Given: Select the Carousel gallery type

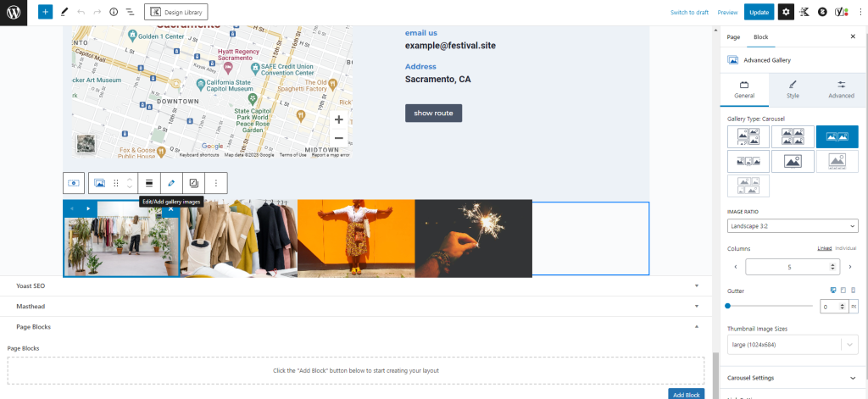Looking at the screenshot, I should pos(837,136).
